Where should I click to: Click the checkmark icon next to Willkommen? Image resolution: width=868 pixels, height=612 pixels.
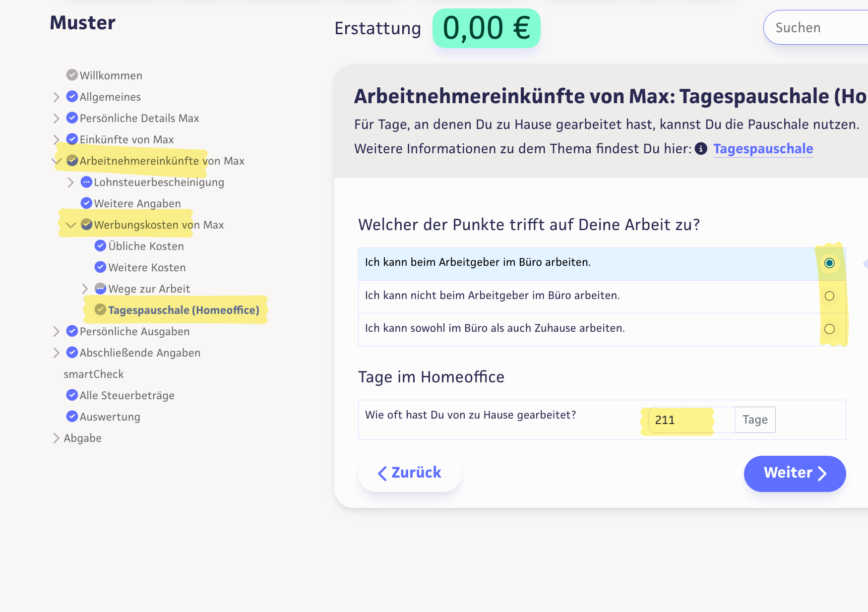click(x=72, y=75)
